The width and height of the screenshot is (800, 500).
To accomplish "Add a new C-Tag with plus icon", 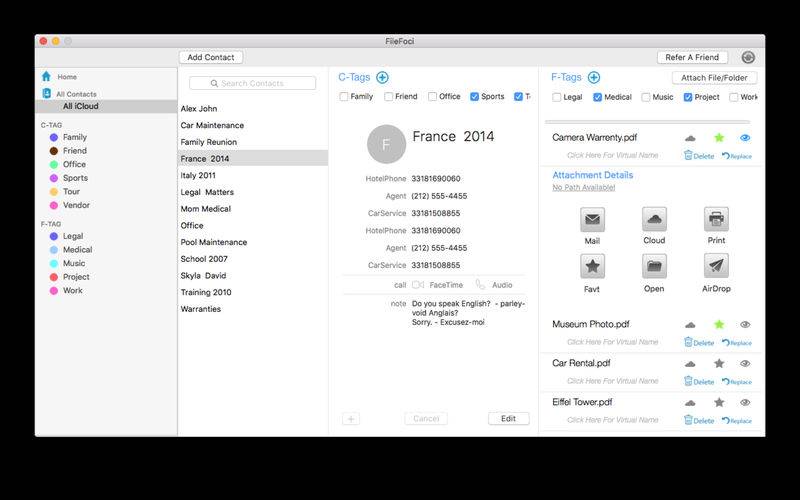I will [x=382, y=77].
